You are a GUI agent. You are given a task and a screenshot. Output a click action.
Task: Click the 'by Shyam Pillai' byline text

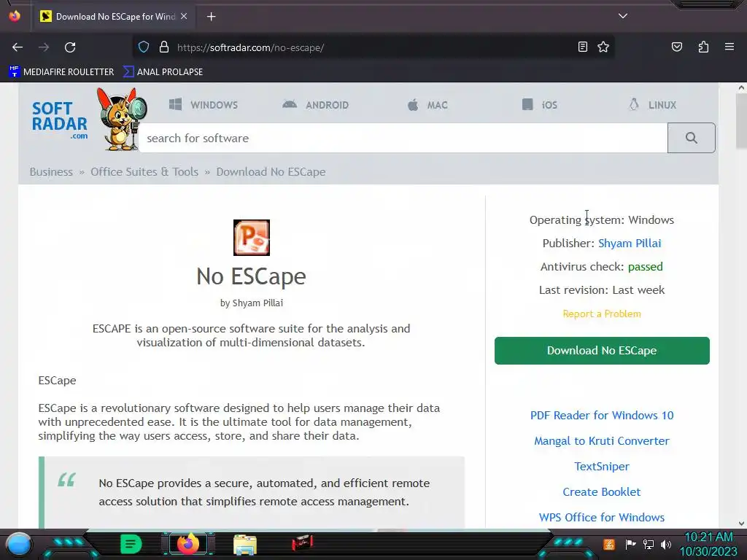tap(252, 303)
